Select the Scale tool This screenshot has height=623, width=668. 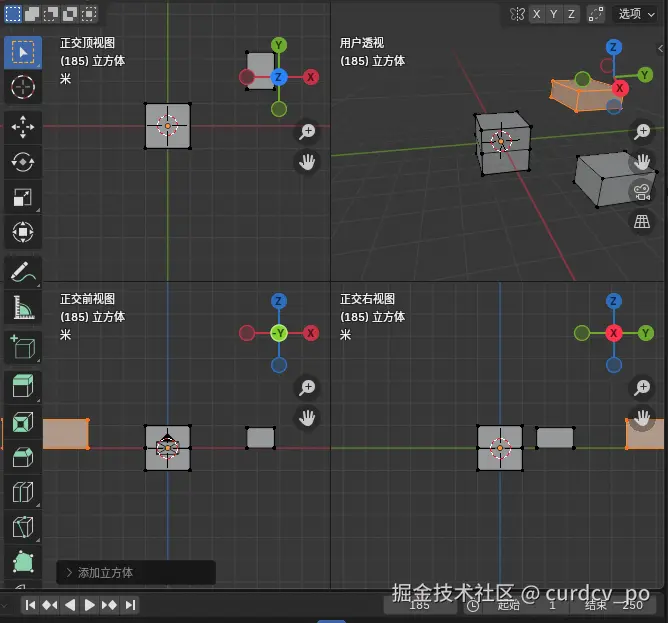pos(23,197)
